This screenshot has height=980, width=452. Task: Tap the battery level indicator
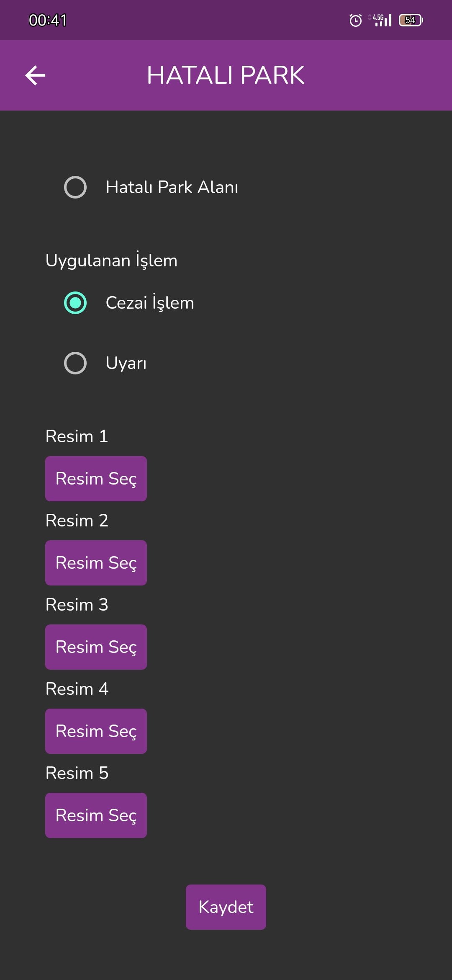pyautogui.click(x=411, y=20)
